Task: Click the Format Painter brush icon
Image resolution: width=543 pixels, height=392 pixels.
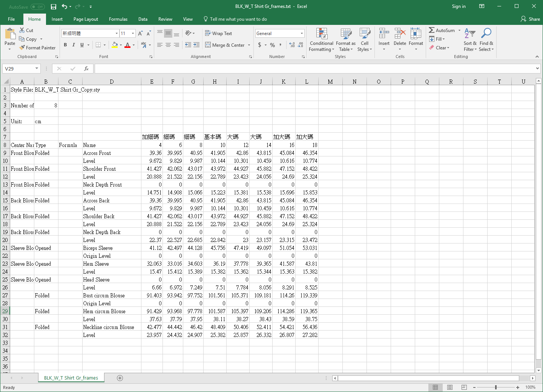Action: [x=22, y=48]
